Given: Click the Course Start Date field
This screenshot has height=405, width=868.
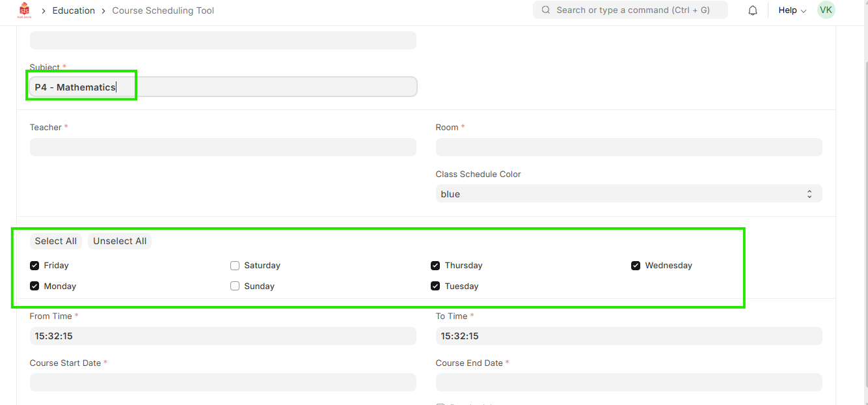Looking at the screenshot, I should 223,382.
